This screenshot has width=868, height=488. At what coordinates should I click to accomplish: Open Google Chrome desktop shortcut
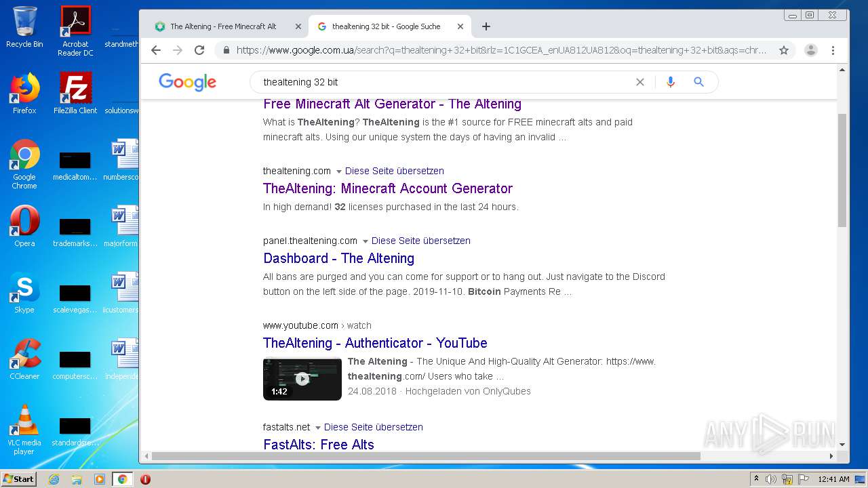[x=24, y=164]
